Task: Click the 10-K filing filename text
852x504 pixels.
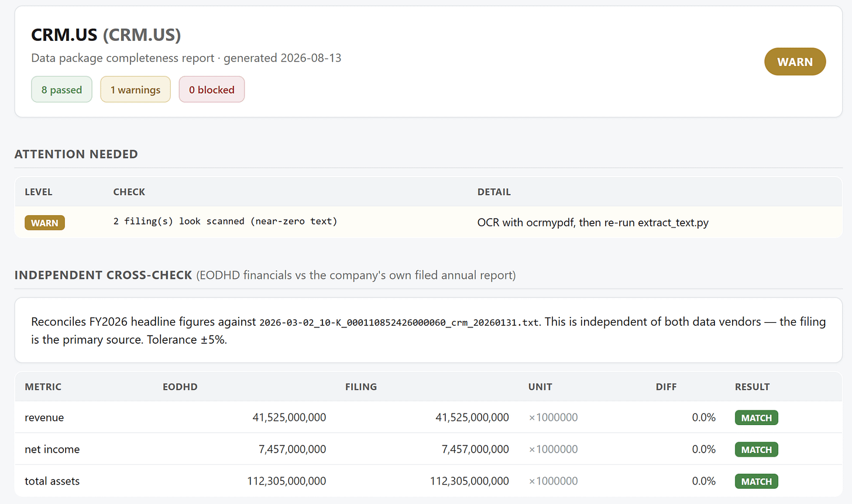Action: 398,322
